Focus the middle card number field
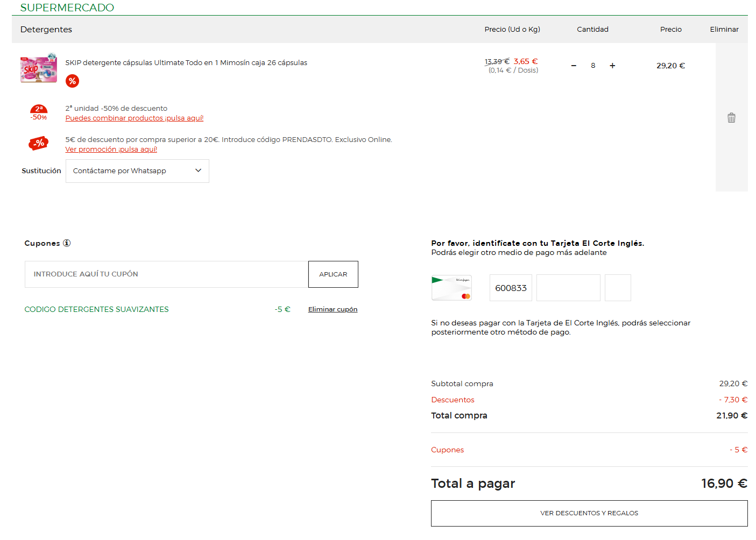This screenshot has height=540, width=756. tap(568, 288)
